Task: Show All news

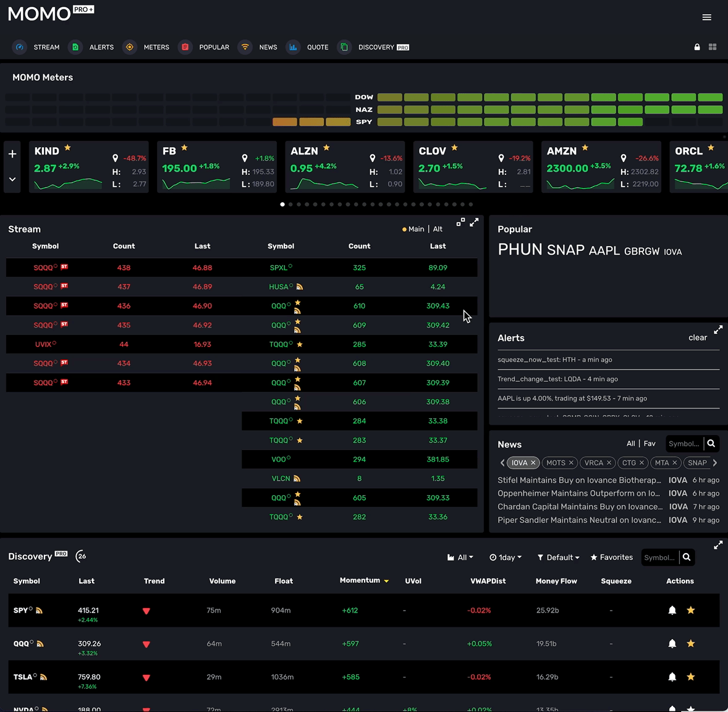Action: point(630,444)
